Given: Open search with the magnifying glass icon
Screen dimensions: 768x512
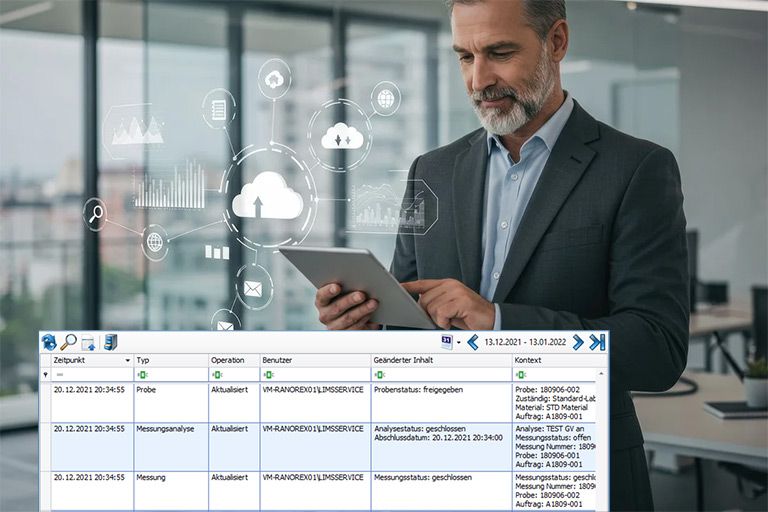Looking at the screenshot, I should [68, 342].
